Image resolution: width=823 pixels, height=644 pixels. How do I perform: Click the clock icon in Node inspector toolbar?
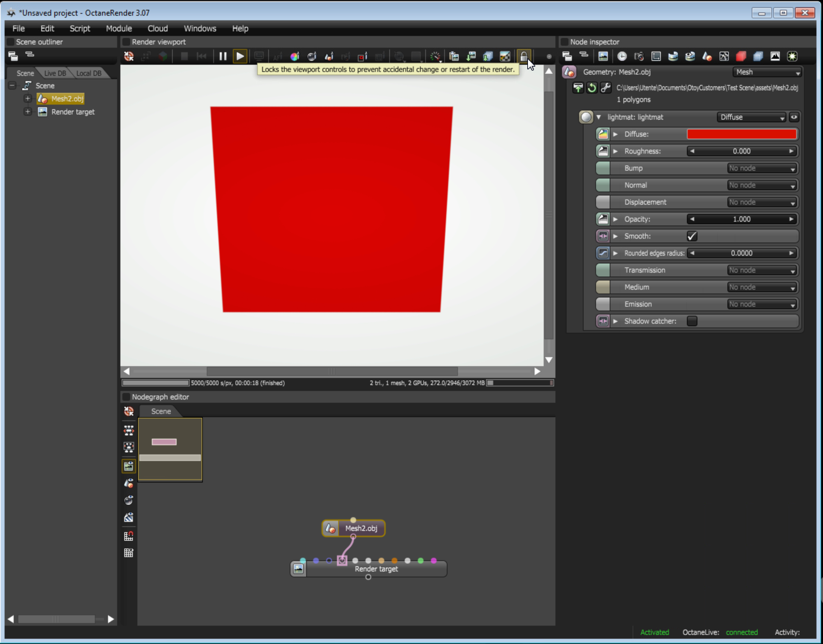tap(622, 57)
